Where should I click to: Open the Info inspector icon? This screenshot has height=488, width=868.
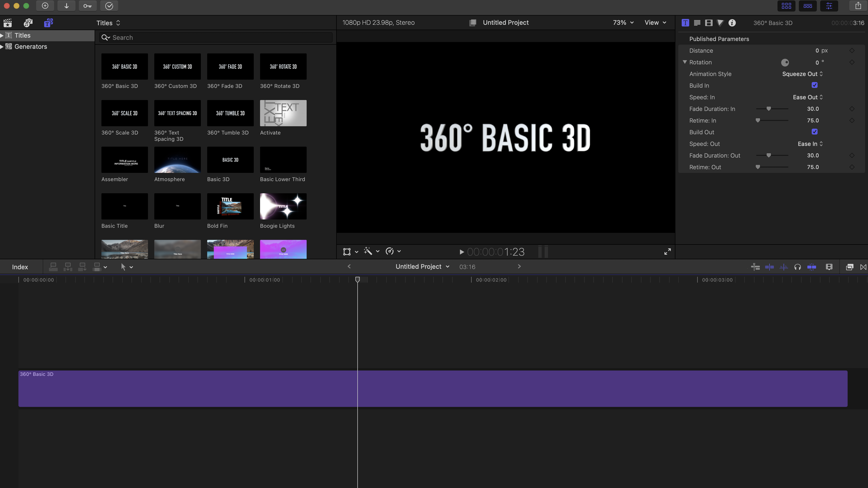coord(732,23)
